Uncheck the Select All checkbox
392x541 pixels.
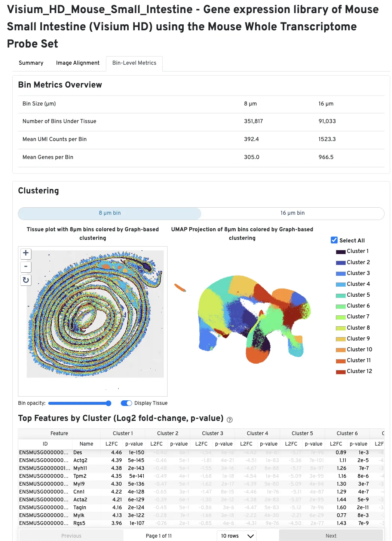coord(334,240)
